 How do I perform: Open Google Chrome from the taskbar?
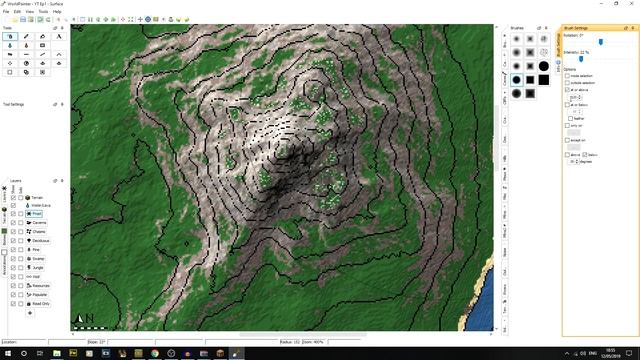pyautogui.click(x=155, y=353)
